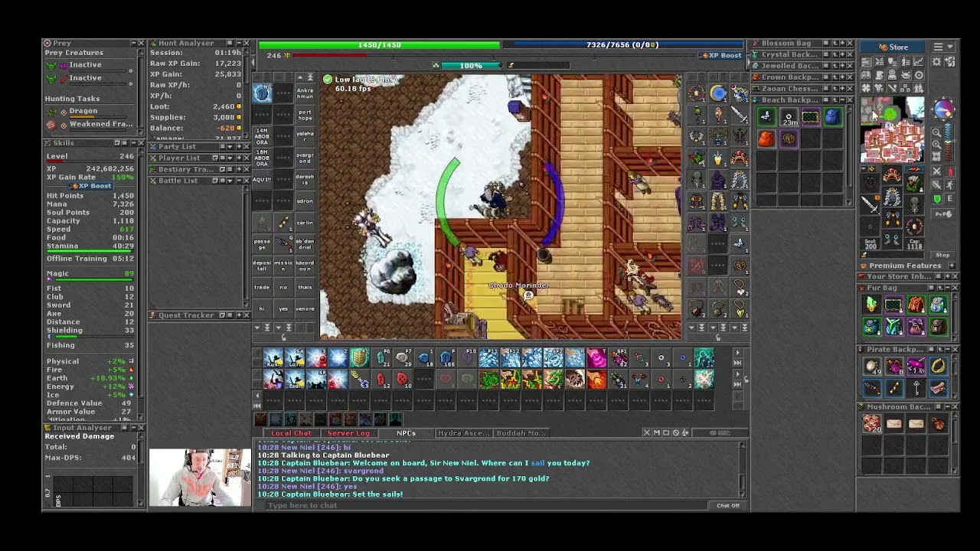This screenshot has width=980, height=551.
Task: Open the main menu dropdown beside Store
Action: (944, 47)
